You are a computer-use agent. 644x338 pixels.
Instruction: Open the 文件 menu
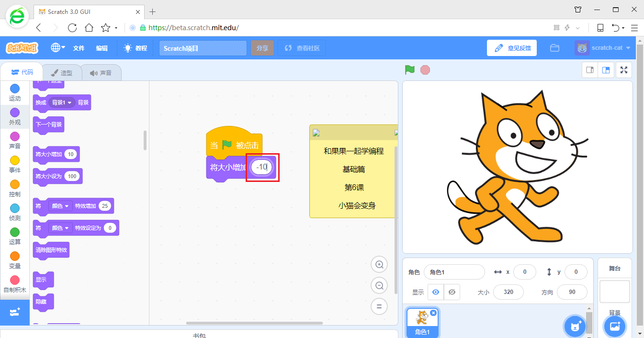[79, 48]
